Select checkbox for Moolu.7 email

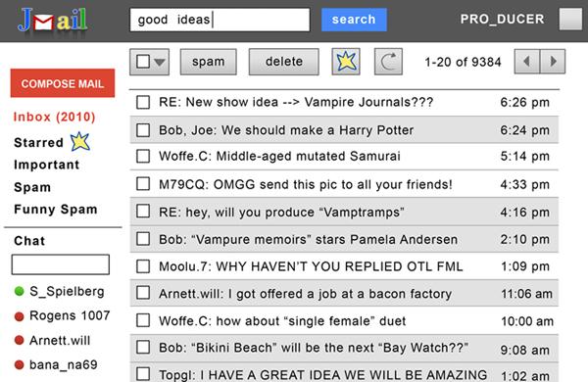(x=143, y=266)
